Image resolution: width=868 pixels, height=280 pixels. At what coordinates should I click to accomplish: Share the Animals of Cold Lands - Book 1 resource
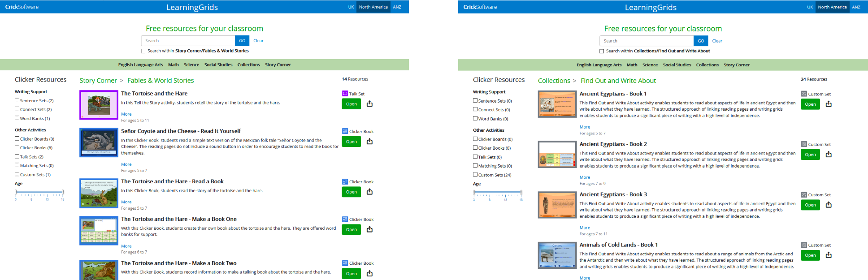tap(829, 255)
